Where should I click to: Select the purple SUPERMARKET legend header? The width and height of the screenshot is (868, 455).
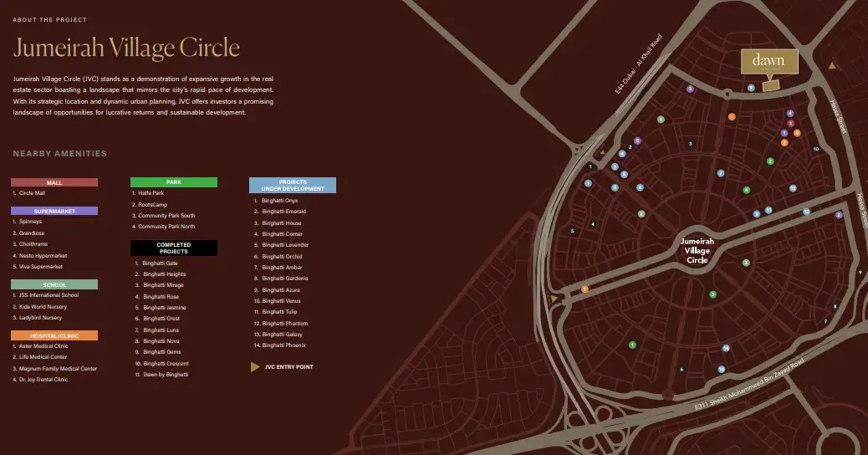click(x=54, y=211)
